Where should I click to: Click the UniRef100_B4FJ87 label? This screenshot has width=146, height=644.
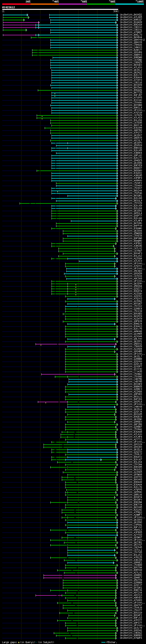(131, 95)
